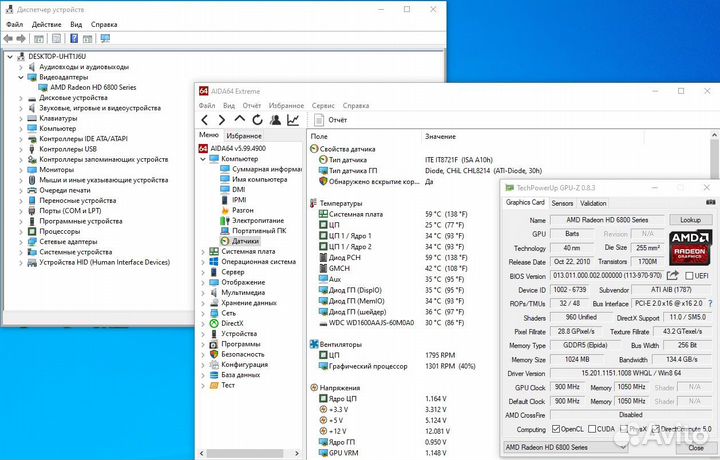Image resolution: width=720 pixels, height=460 pixels.
Task: Click AIDA64 tree horizontal scrollbar right arrow
Action: tap(297, 453)
